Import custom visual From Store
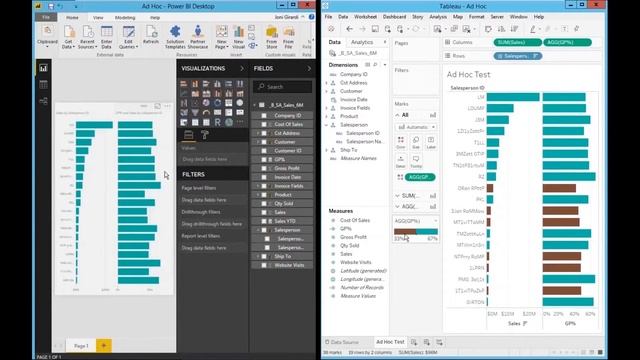Image resolution: width=640 pixels, height=360 pixels. (271, 37)
